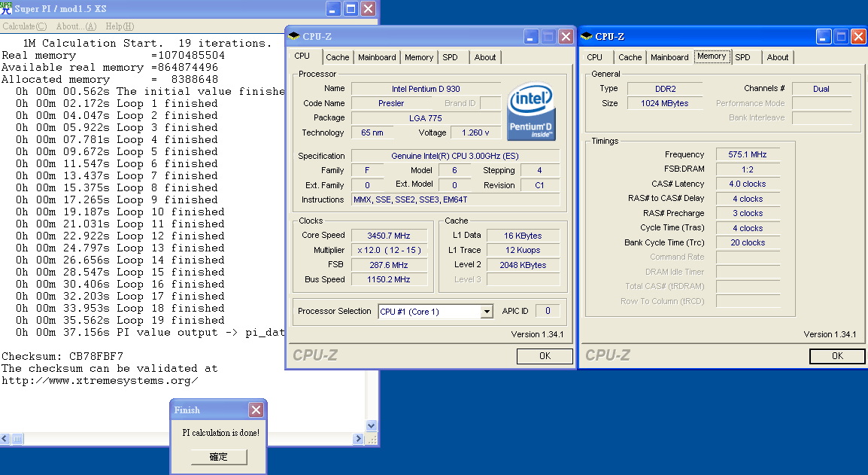Image resolution: width=868 pixels, height=475 pixels.
Task: Switch to SPD tab in CPU-Z processor window
Action: (x=450, y=57)
